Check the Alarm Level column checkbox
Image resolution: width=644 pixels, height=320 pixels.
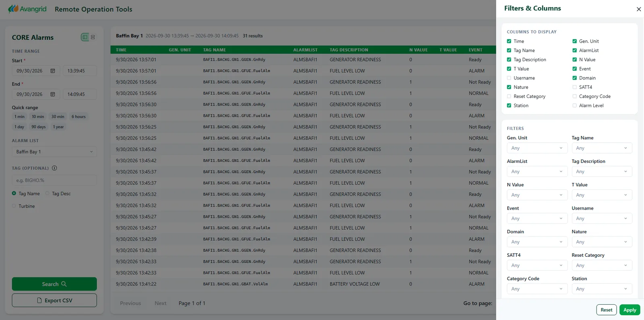tap(575, 106)
